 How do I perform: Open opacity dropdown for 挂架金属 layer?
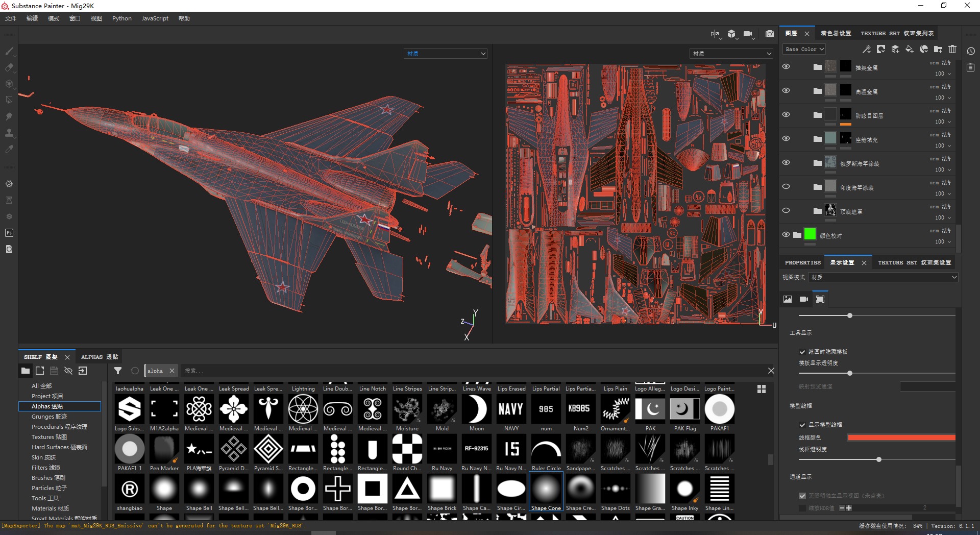[x=943, y=74]
